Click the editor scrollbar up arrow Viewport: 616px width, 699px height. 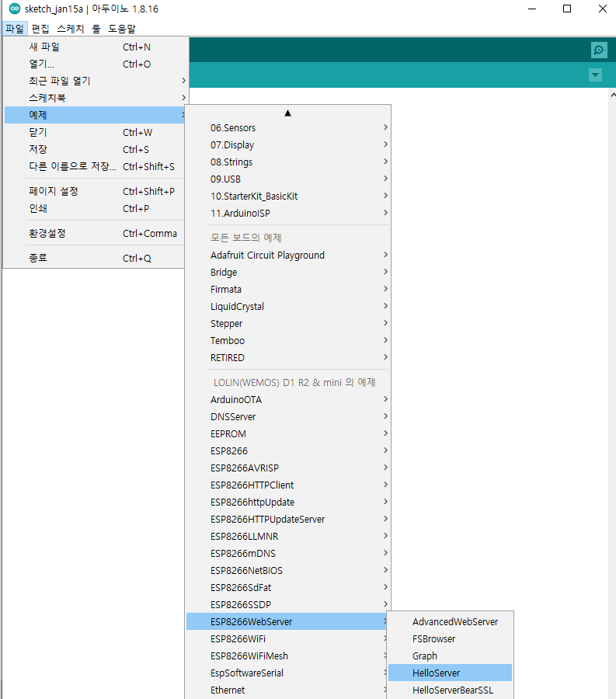[613, 95]
